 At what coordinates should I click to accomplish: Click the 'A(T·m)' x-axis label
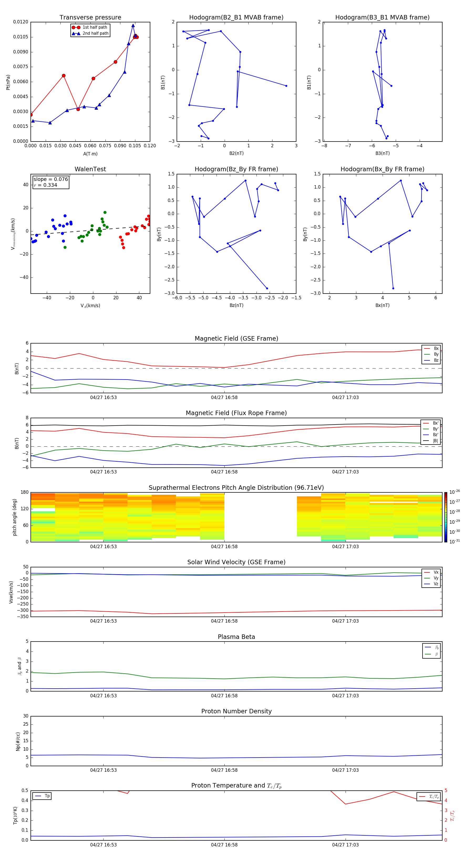90,154
